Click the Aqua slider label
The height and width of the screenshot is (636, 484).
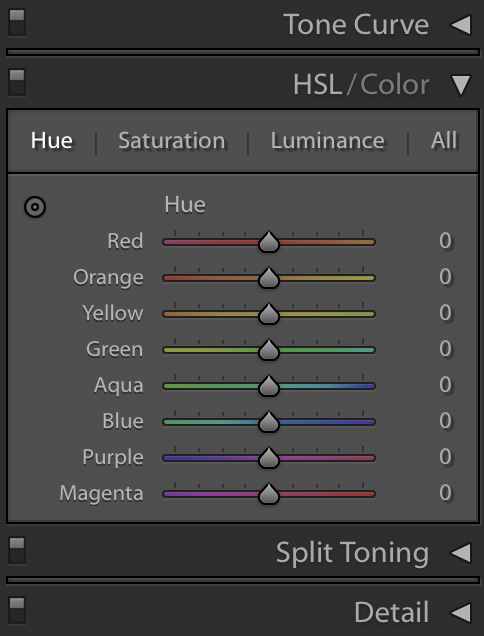point(118,386)
